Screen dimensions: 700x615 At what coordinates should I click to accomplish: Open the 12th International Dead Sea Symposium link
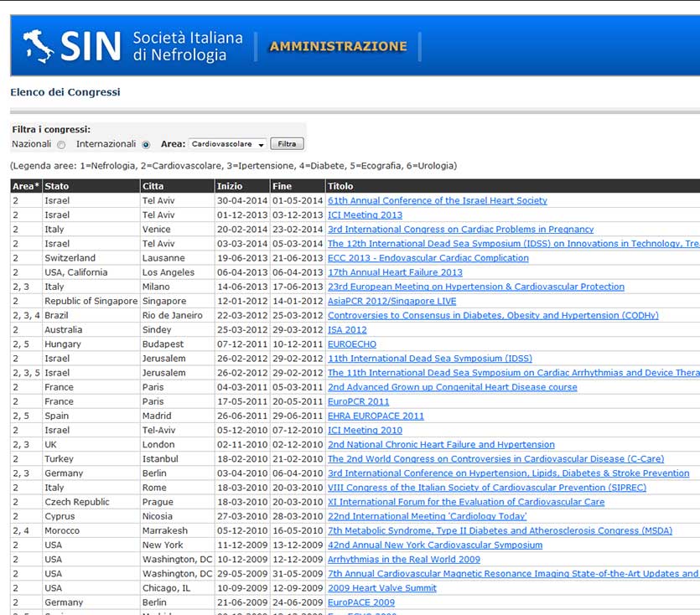pos(513,244)
